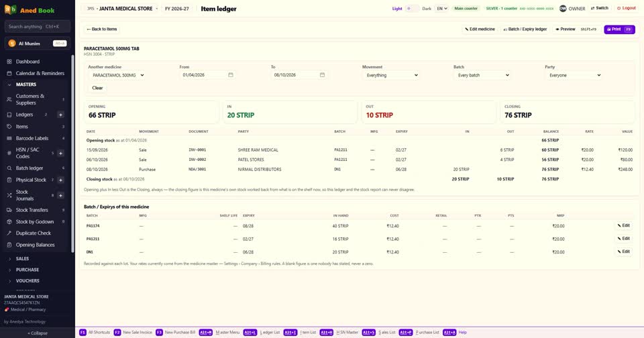Open HSN / SAC Codes in sidebar
The width and height of the screenshot is (644, 338).
[x=28, y=153]
